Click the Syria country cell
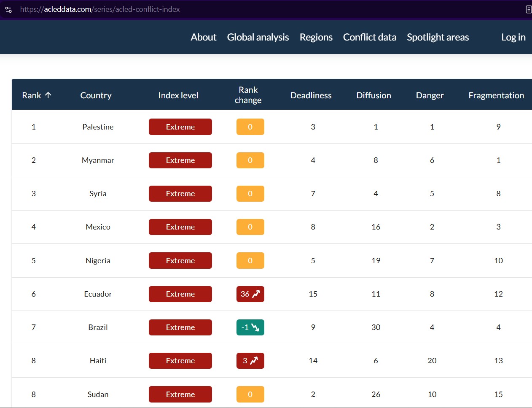Image resolution: width=532 pixels, height=408 pixels. (x=98, y=194)
